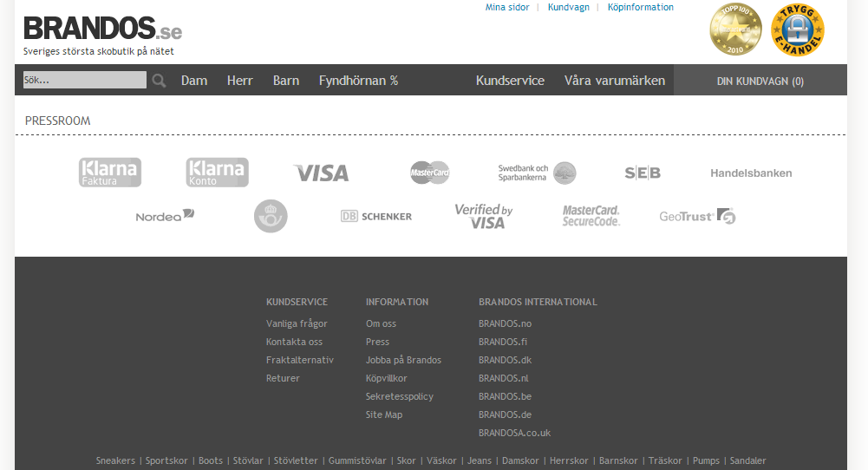Go to Mina sidor

click(507, 7)
